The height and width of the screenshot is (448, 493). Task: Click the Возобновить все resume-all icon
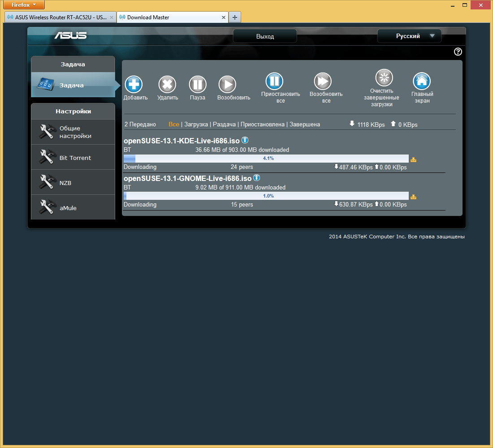[x=323, y=81]
